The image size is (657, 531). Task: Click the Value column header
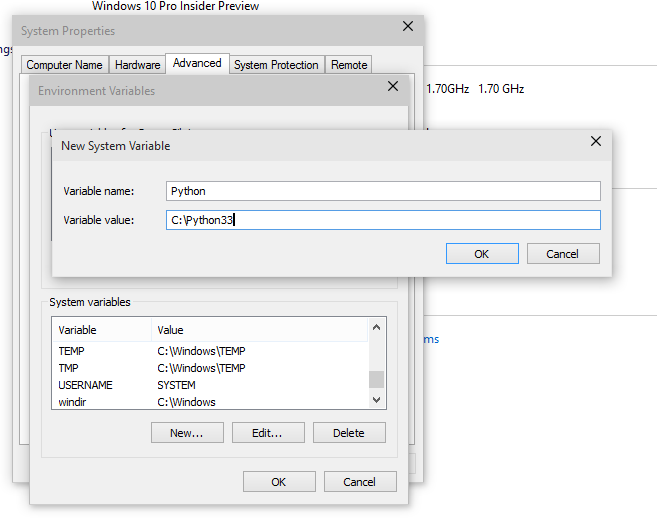click(259, 330)
